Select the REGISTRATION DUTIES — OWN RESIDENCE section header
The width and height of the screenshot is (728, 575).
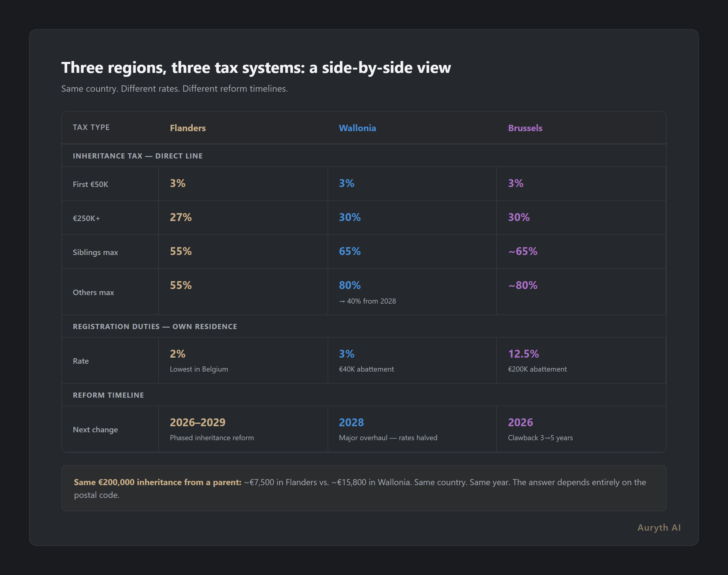[x=155, y=326]
